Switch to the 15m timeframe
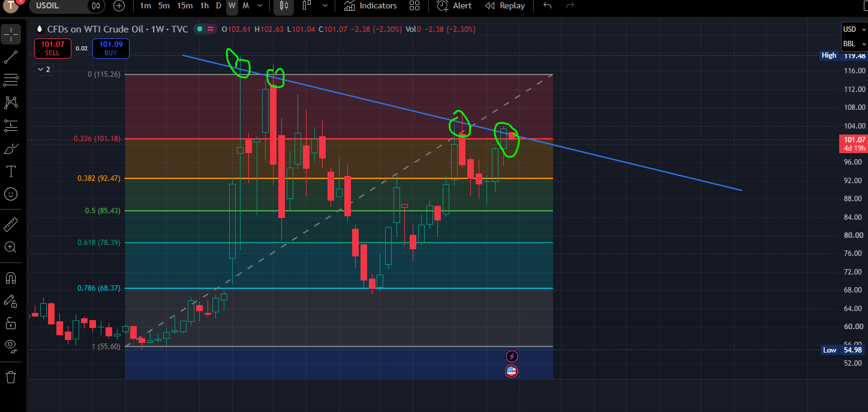The width and height of the screenshot is (868, 412). [185, 6]
